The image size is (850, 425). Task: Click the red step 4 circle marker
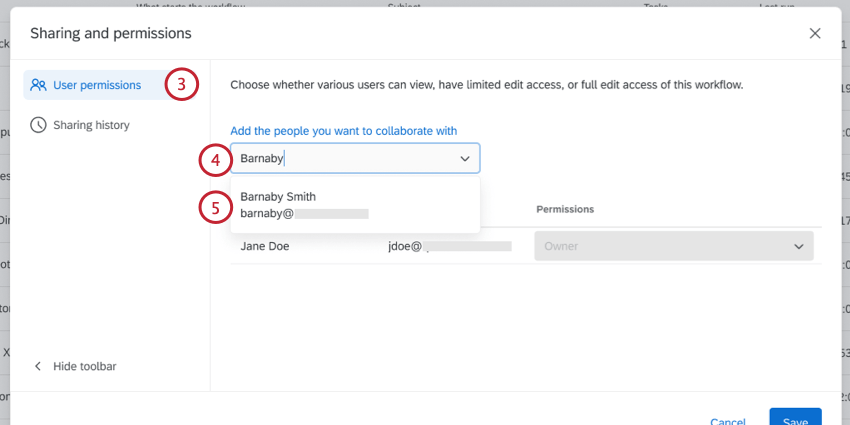click(214, 158)
